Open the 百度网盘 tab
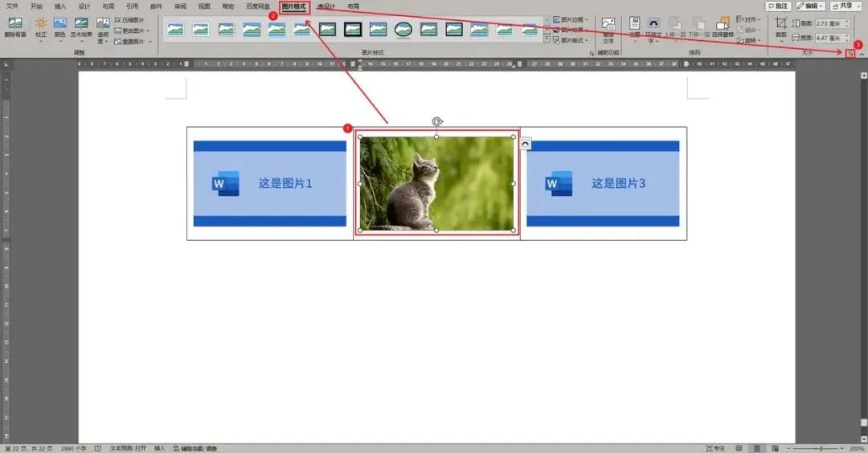This screenshot has height=453, width=868. click(258, 6)
